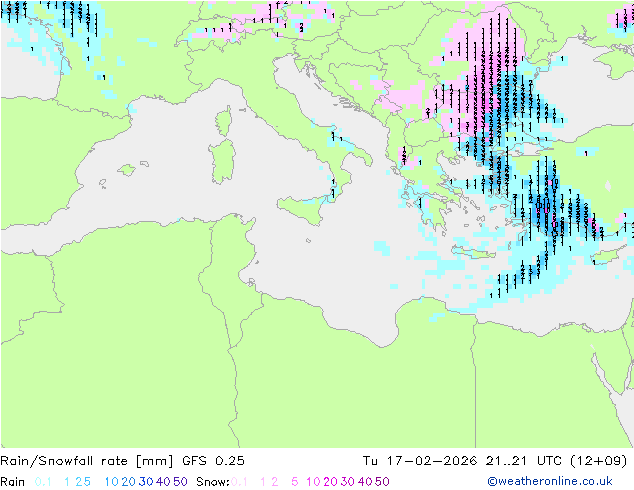Click the rain legend value 0.1
This screenshot has width=634, height=490.
coord(43,482)
